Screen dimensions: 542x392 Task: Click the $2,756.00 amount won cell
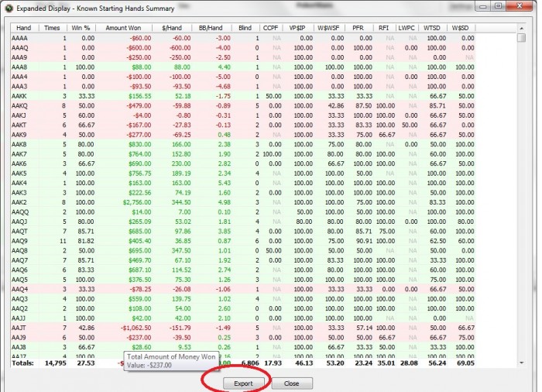137,202
